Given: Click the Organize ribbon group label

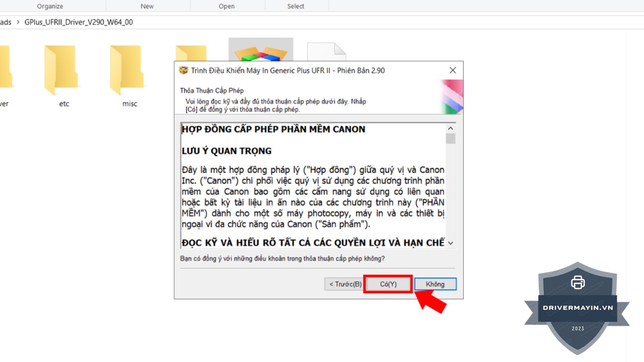Looking at the screenshot, I should coord(50,6).
